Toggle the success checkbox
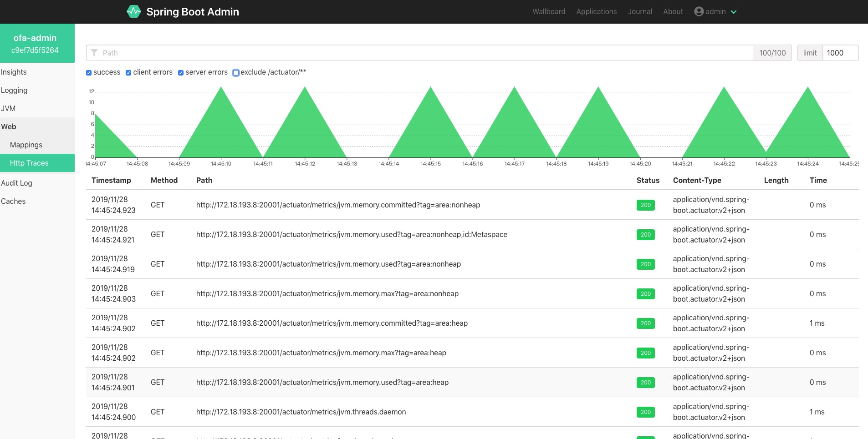 (89, 73)
